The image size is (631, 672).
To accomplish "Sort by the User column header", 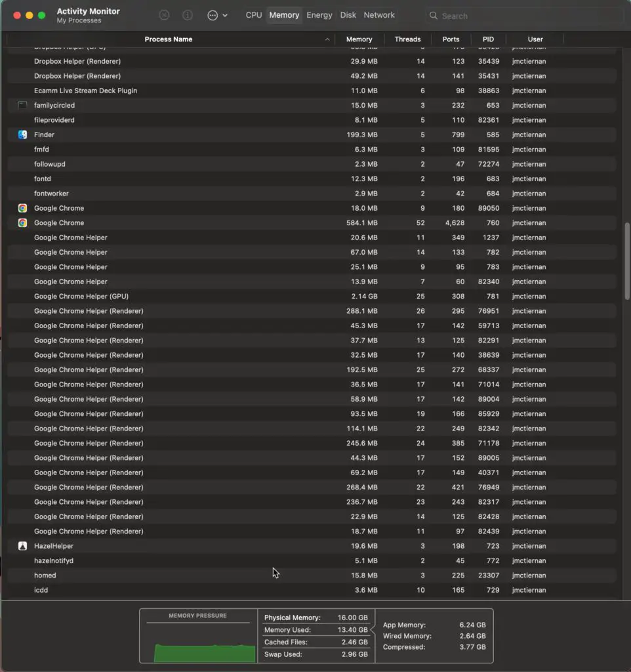I will click(x=535, y=39).
